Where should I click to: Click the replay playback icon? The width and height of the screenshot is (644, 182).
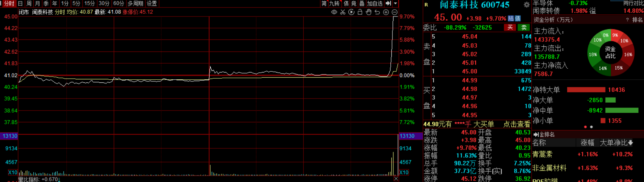point(351,12)
